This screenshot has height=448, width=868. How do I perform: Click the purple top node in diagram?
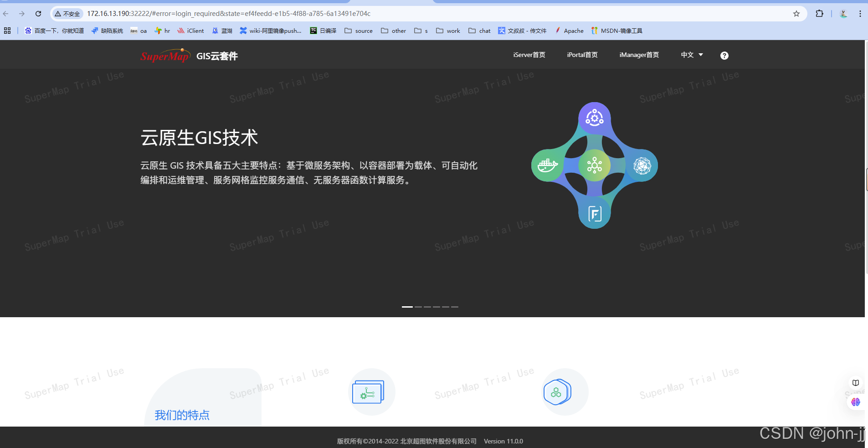pos(594,118)
